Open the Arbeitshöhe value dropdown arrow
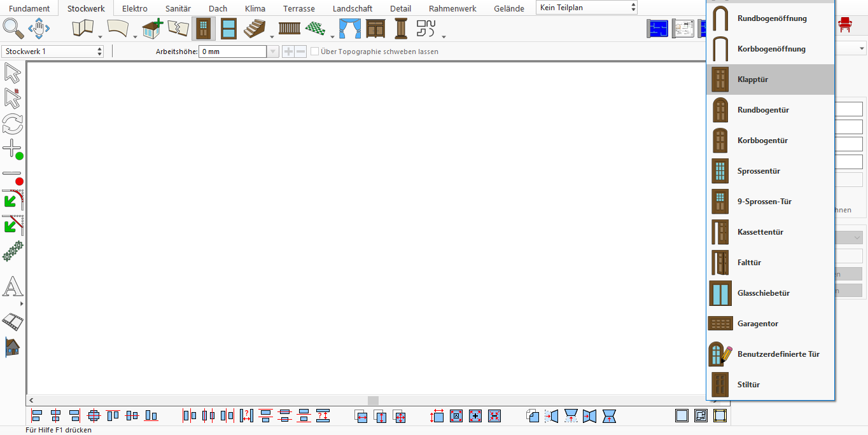 pyautogui.click(x=273, y=52)
